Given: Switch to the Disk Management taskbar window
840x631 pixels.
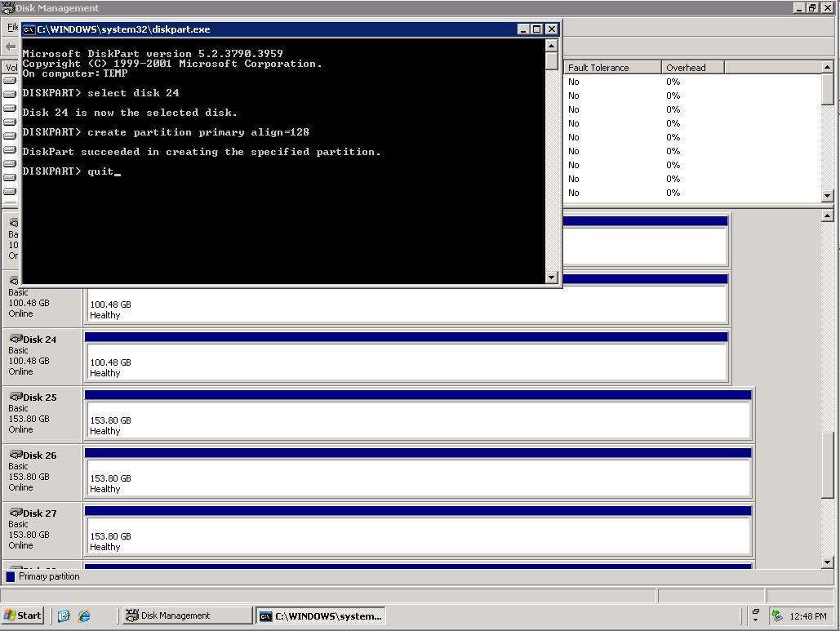Looking at the screenshot, I should [x=186, y=615].
